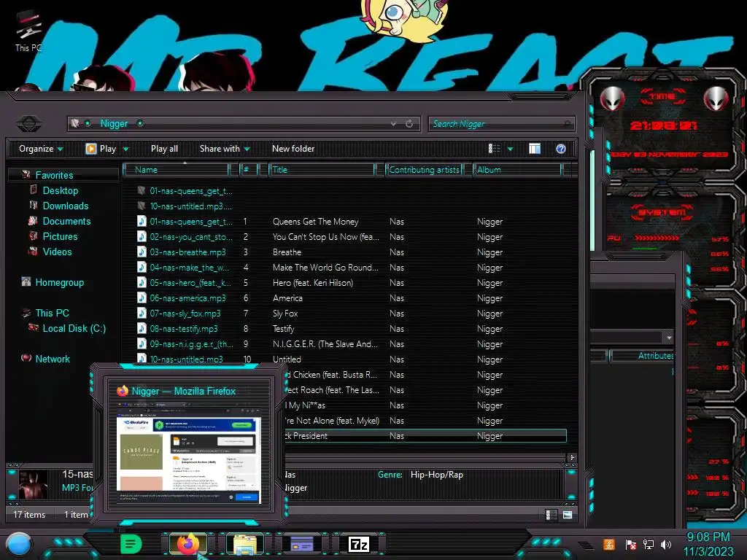
Task: Open the green document app on the taskbar
Action: (x=131, y=544)
